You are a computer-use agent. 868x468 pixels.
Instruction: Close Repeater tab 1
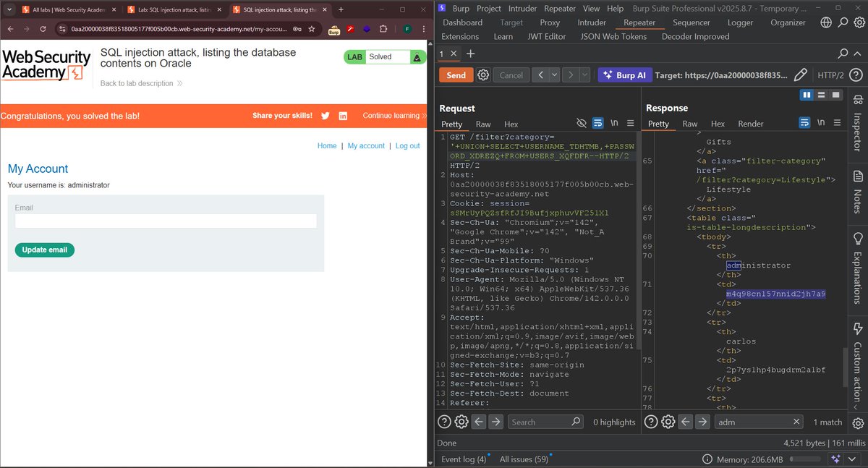tap(453, 54)
